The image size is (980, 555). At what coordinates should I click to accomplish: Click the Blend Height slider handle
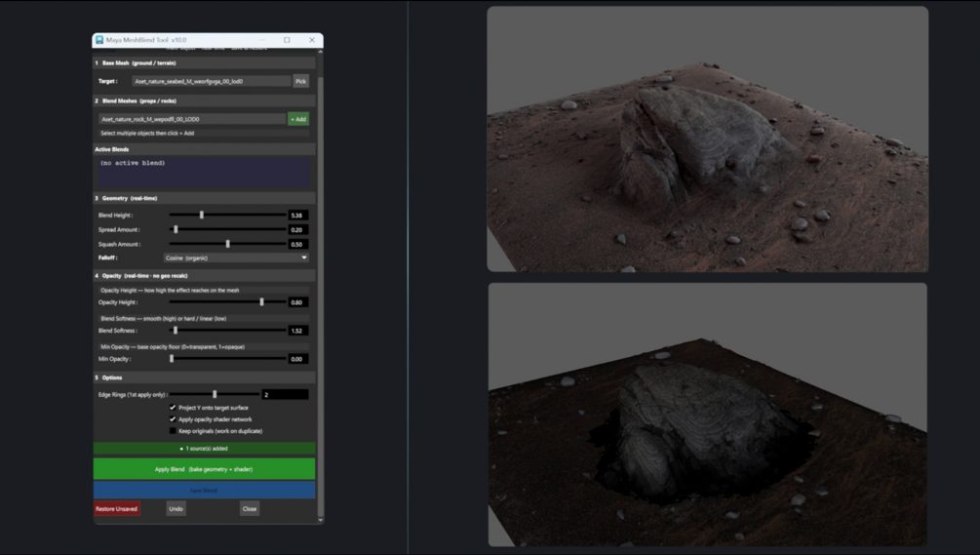tap(201, 215)
